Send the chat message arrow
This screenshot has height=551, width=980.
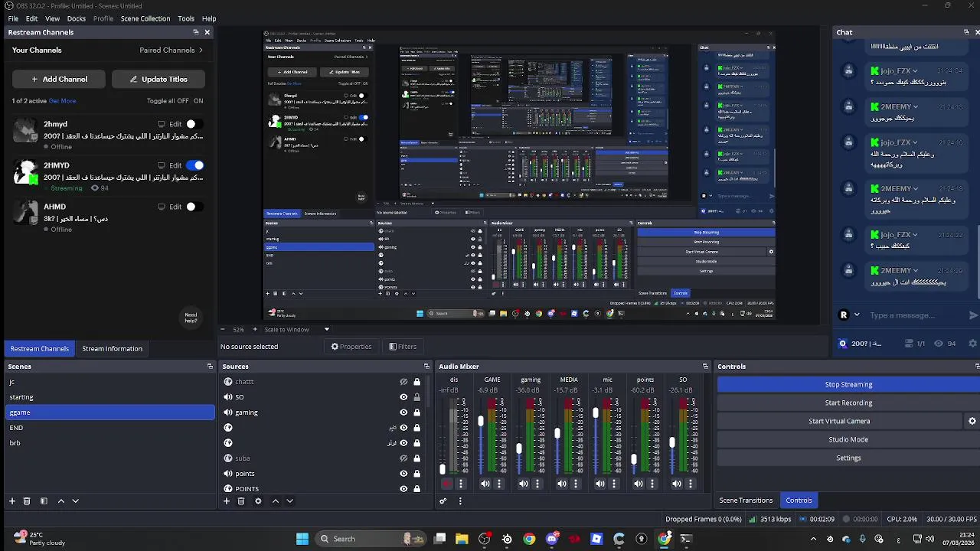pyautogui.click(x=973, y=315)
